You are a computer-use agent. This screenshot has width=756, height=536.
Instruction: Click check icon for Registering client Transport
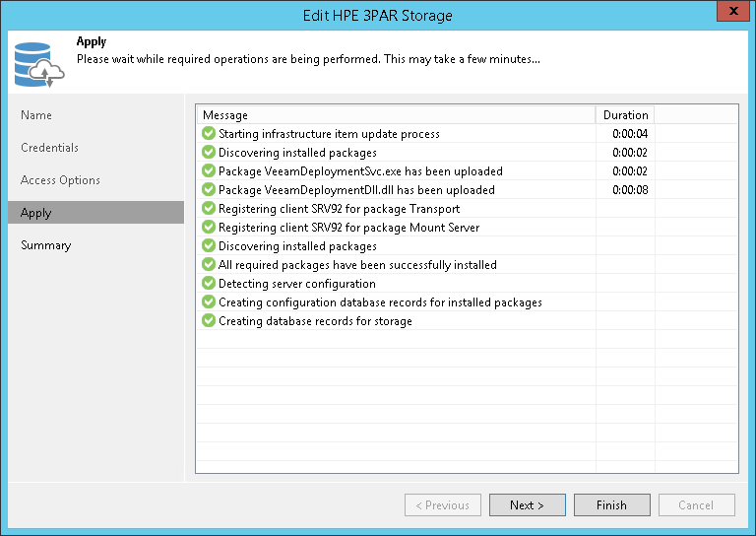(x=208, y=209)
